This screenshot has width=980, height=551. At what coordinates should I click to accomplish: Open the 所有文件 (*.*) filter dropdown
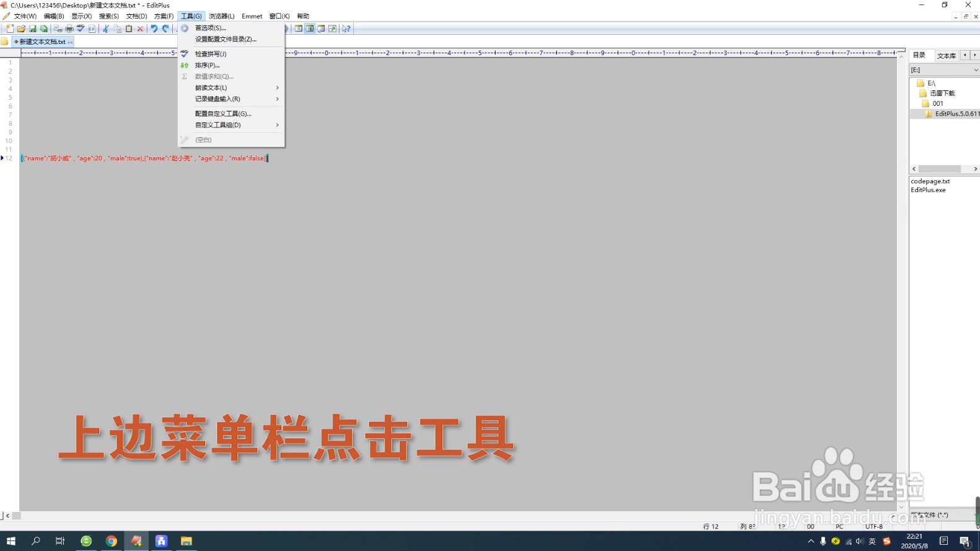click(x=943, y=515)
